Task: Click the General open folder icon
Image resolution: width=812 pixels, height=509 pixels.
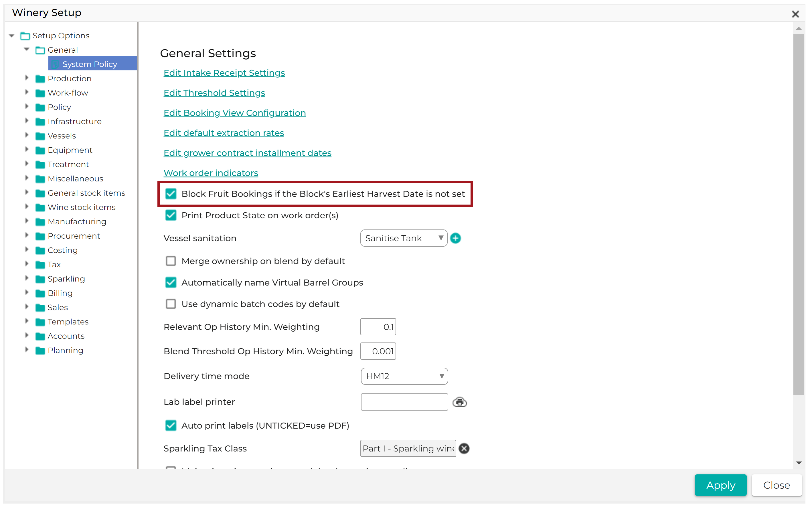Action: 40,50
